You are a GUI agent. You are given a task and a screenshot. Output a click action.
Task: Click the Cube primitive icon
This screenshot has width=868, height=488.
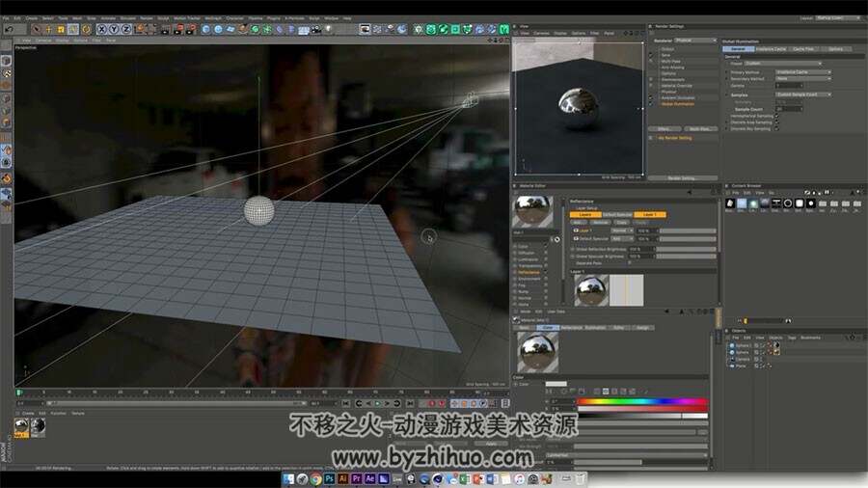click(x=206, y=29)
